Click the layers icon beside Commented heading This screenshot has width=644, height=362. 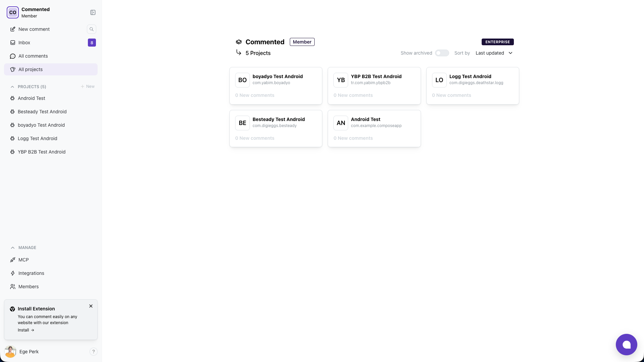coord(239,42)
